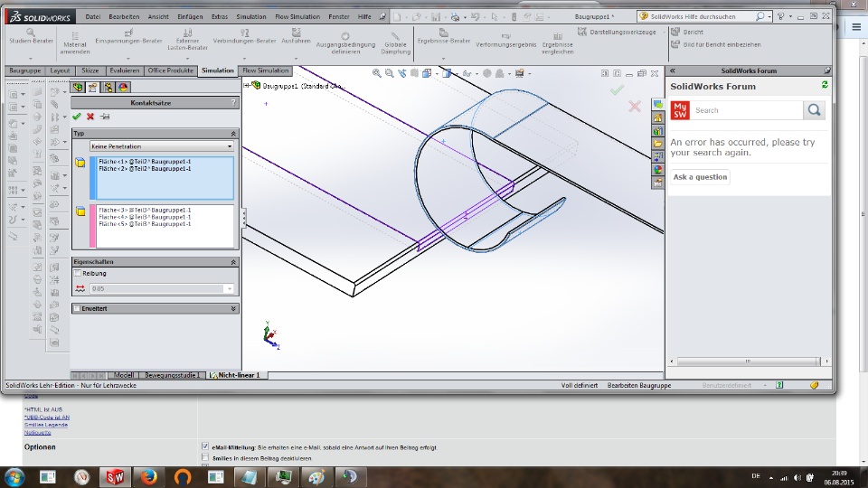Refresh the SolidWorks Forum panel
The width and height of the screenshot is (868, 488).
[825, 85]
